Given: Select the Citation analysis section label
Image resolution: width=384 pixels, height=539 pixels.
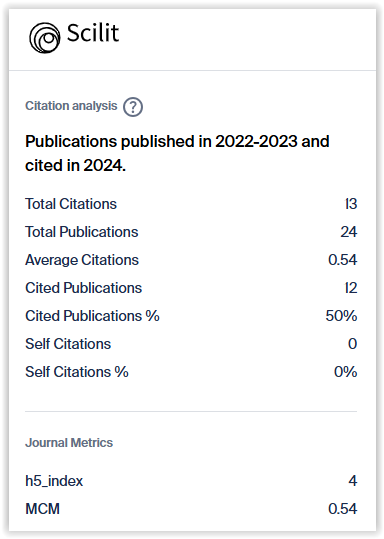Looking at the screenshot, I should (71, 106).
